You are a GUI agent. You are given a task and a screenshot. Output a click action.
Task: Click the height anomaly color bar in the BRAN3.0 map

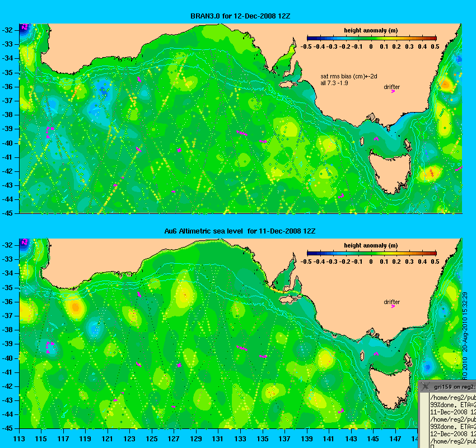372,38
